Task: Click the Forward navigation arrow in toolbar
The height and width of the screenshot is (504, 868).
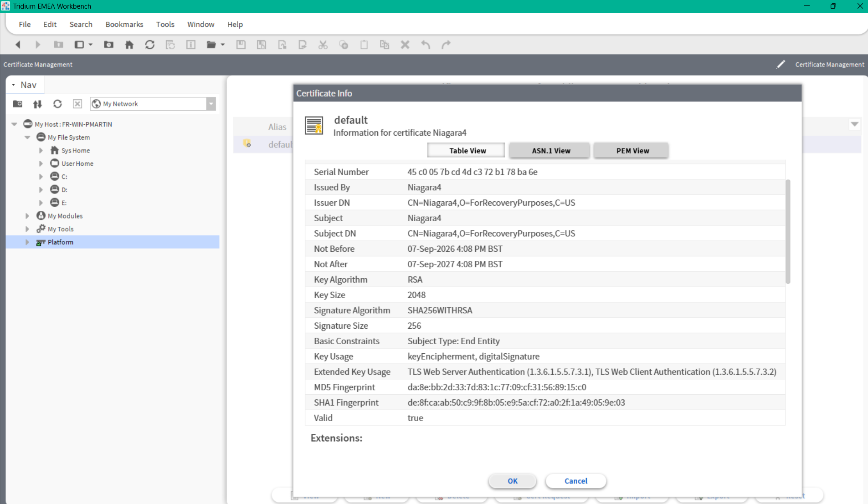Action: pos(38,45)
